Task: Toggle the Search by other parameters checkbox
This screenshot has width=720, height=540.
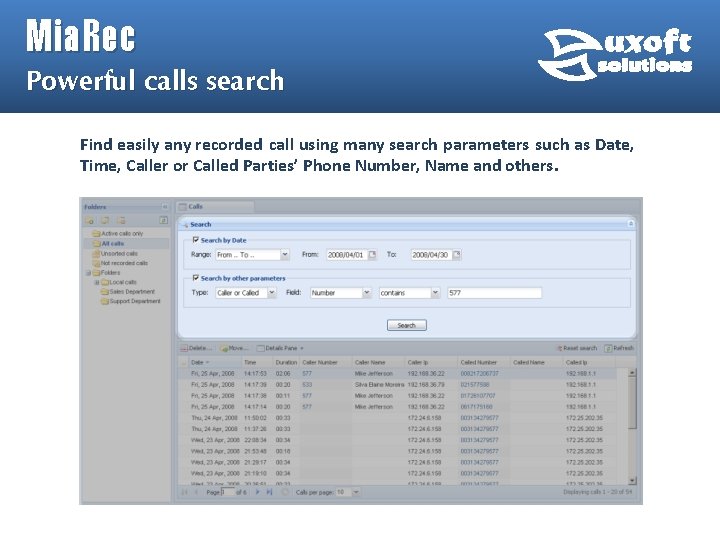Action: tap(196, 278)
